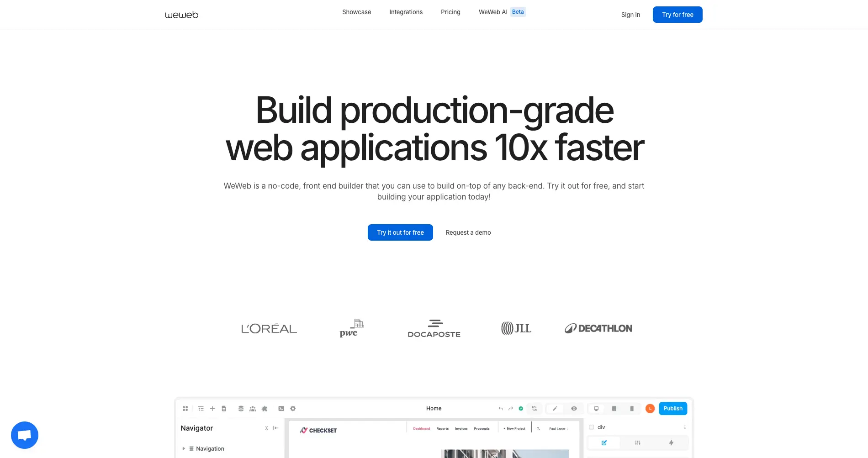This screenshot has height=458, width=868.
Task: Click New Project in Checkset preview
Action: click(514, 429)
